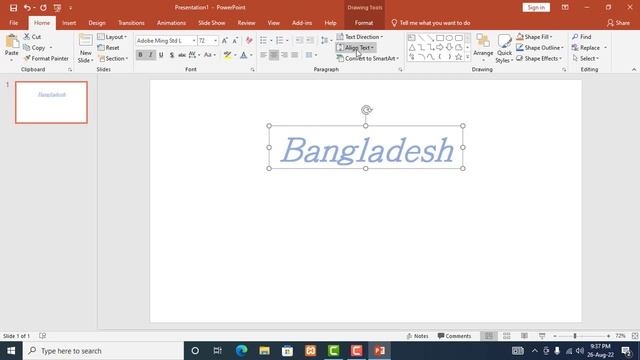Increase font size
This screenshot has width=640, height=360.
pyautogui.click(x=224, y=40)
